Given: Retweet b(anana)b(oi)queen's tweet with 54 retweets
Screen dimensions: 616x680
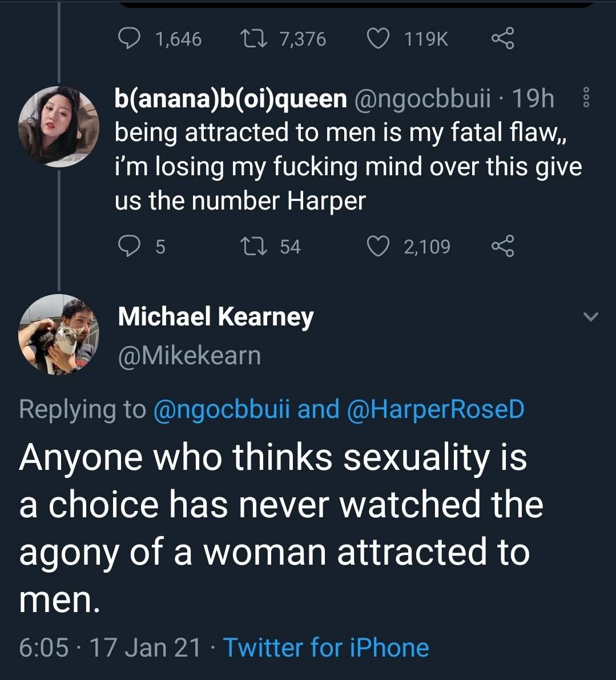Looking at the screenshot, I should coord(255,246).
